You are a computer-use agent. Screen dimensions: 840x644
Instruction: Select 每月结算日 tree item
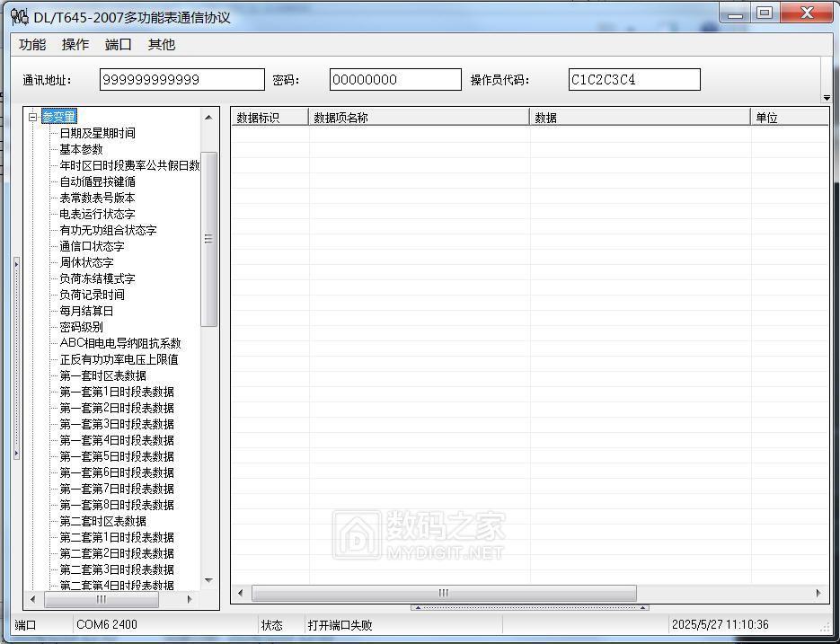click(86, 311)
